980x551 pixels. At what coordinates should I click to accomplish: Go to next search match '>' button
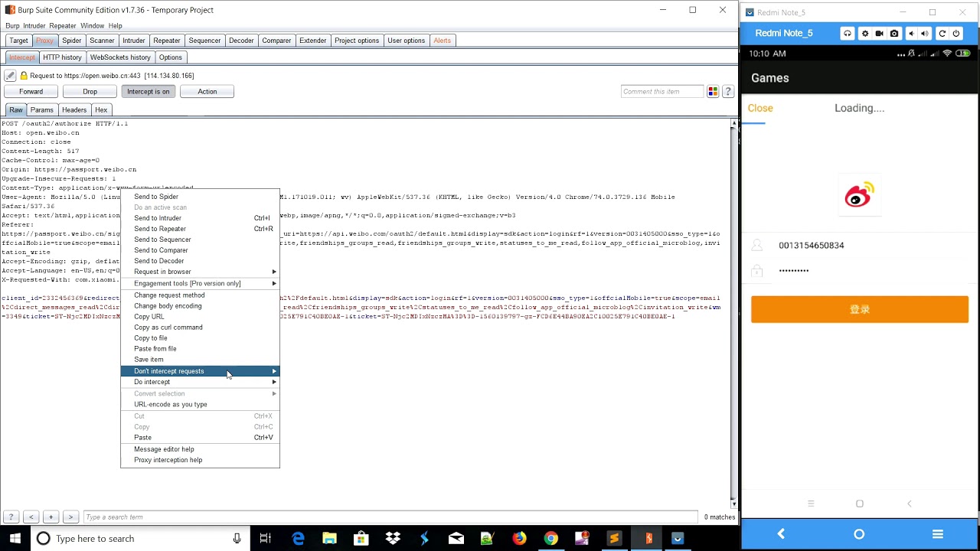(x=70, y=517)
